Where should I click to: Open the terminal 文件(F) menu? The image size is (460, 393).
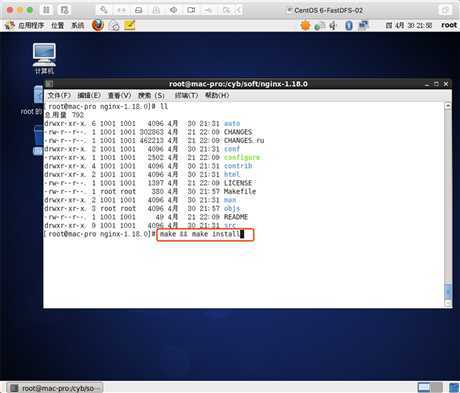[x=59, y=95]
